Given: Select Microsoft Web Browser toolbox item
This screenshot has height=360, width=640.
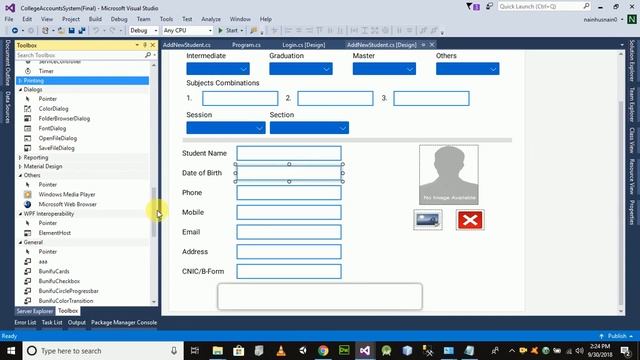Looking at the screenshot, I should [67, 204].
